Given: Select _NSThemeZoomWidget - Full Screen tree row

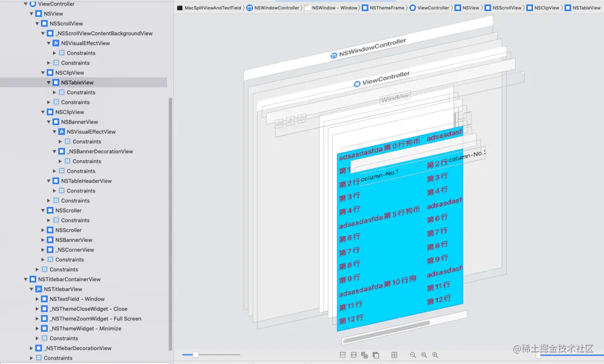Looking at the screenshot, I should coord(83,319).
